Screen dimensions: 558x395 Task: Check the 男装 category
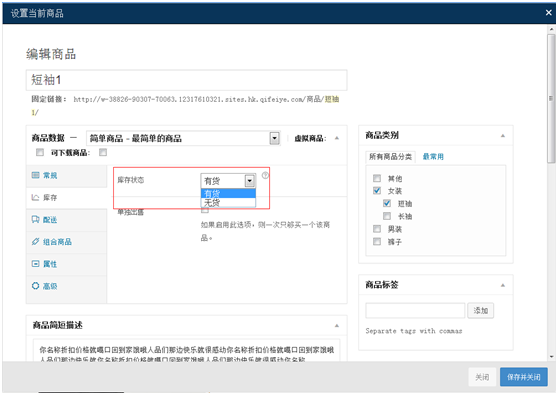pyautogui.click(x=377, y=228)
